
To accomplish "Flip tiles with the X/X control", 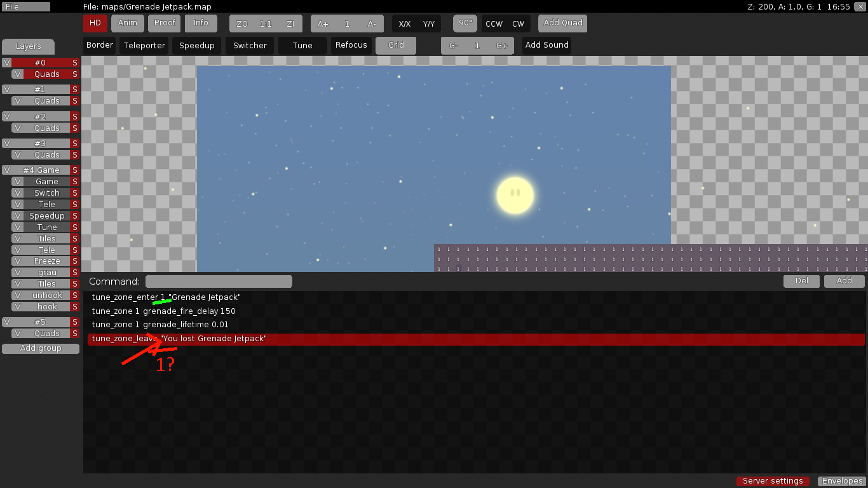I will tap(403, 23).
